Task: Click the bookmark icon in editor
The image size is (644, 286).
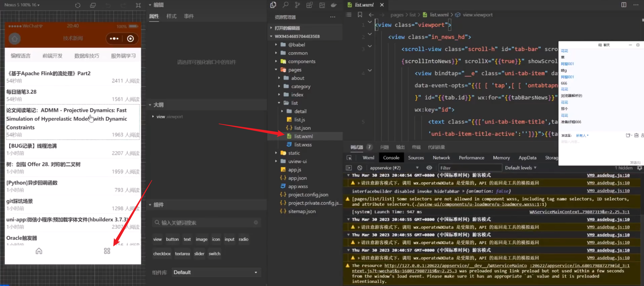Action: click(360, 15)
